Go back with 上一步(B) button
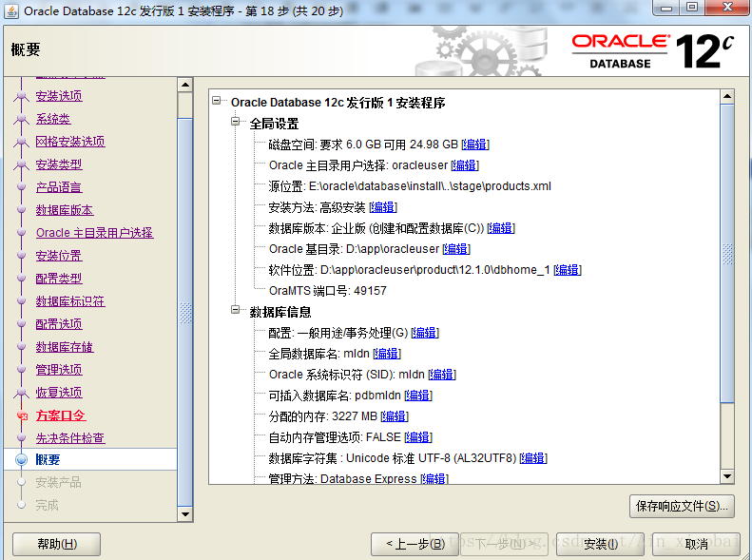The height and width of the screenshot is (560, 752). [415, 544]
